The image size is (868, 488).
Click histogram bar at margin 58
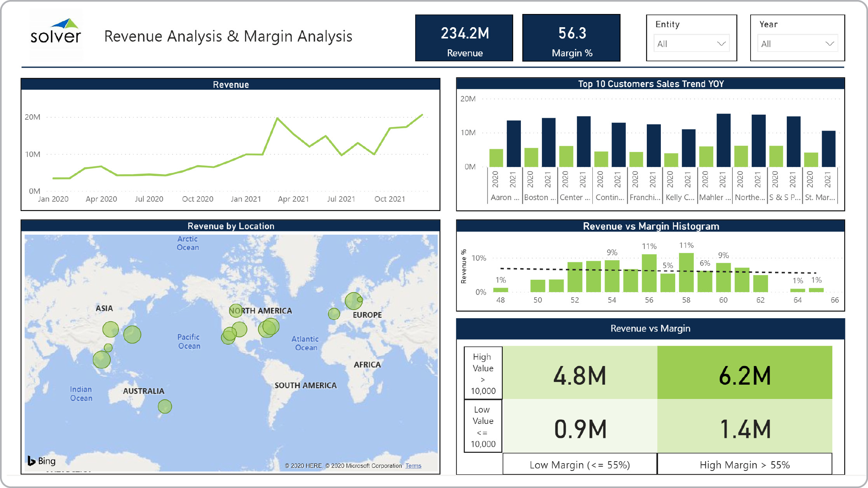pyautogui.click(x=686, y=273)
